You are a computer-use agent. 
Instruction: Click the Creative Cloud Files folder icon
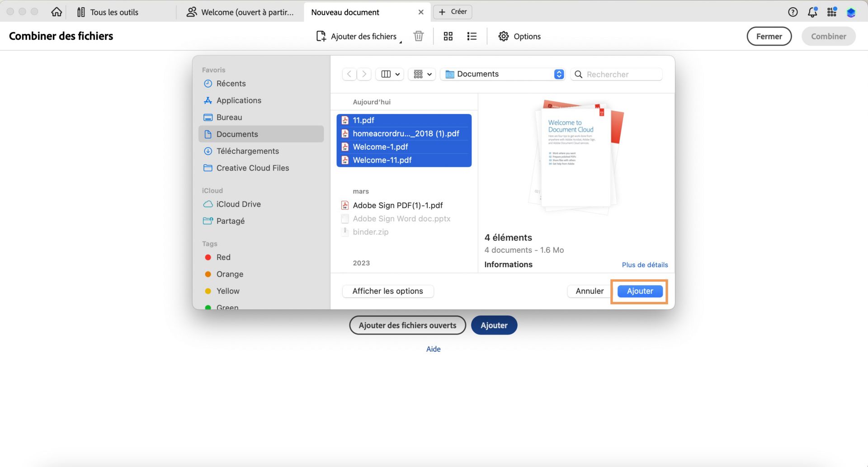(x=208, y=168)
